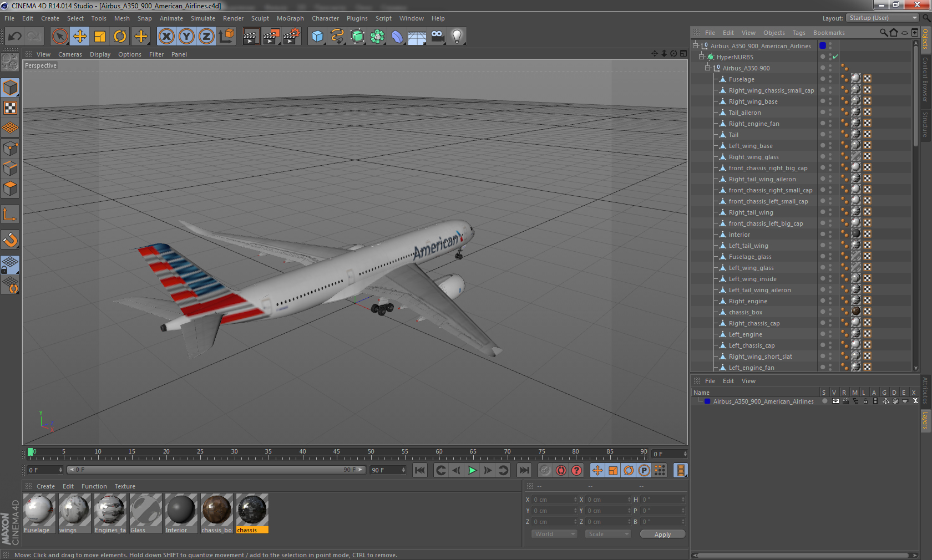Switch to Polygons mode
932x560 pixels.
click(x=10, y=189)
